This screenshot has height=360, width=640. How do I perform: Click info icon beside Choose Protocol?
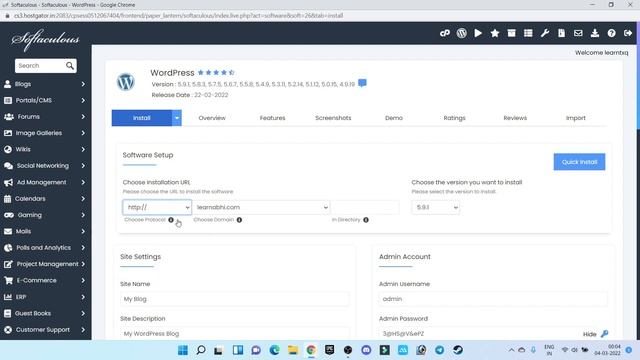tap(171, 220)
